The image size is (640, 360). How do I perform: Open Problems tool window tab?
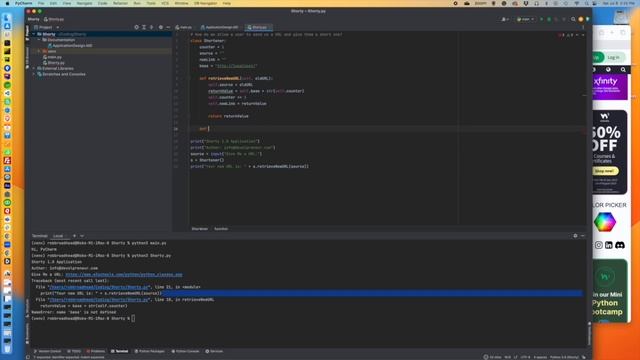(x=96, y=351)
